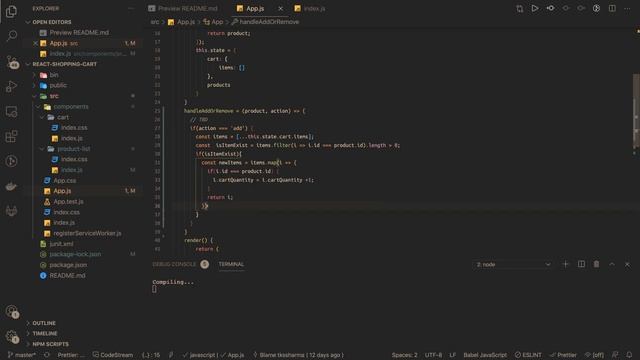Expand the NPM SCRIPTS section
640x360 pixels.
[x=51, y=344]
